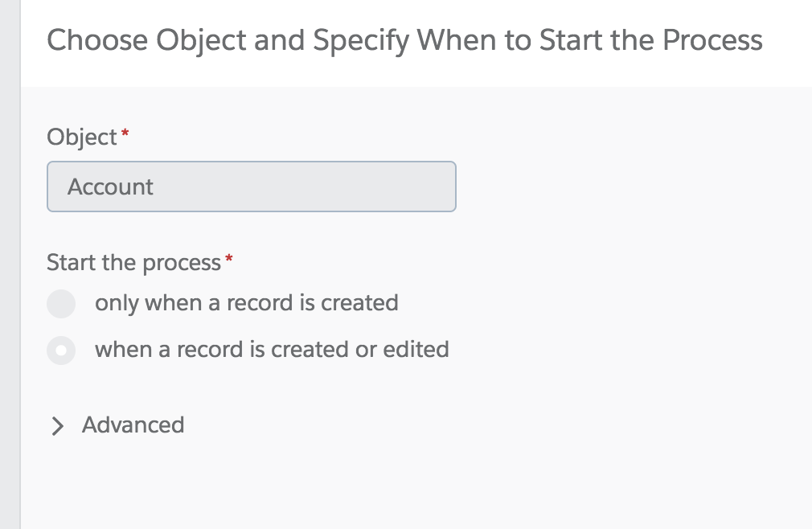Click the word "created" in the first radio option

(359, 303)
